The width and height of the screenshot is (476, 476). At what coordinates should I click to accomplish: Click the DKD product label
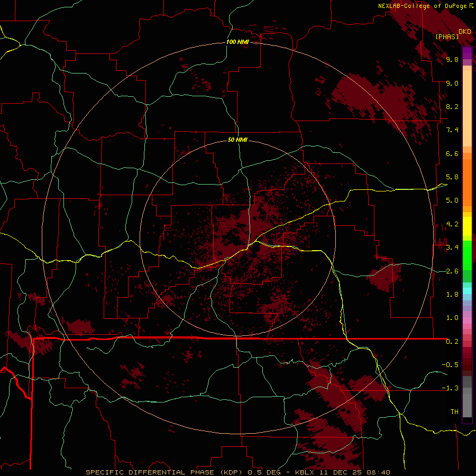(x=465, y=32)
